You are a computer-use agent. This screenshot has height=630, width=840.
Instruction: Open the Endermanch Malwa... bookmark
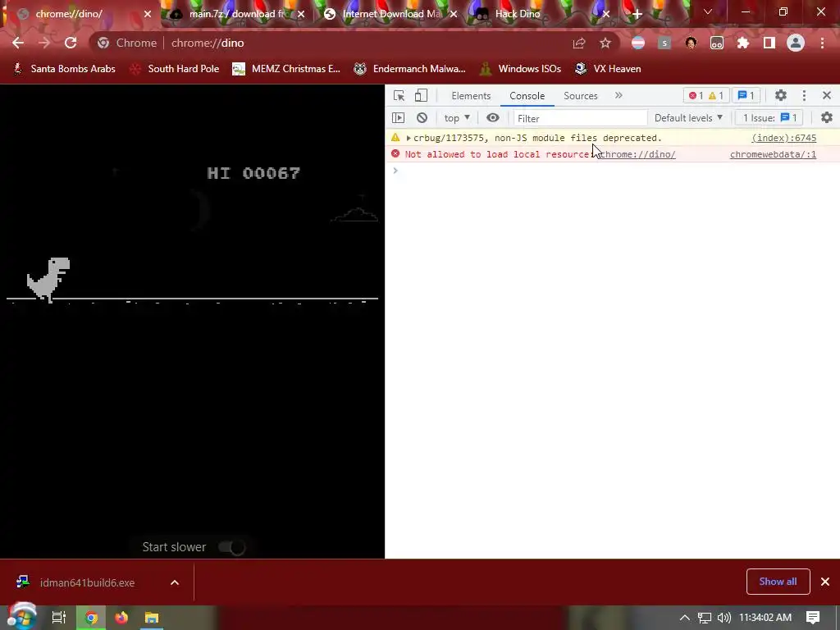point(410,69)
